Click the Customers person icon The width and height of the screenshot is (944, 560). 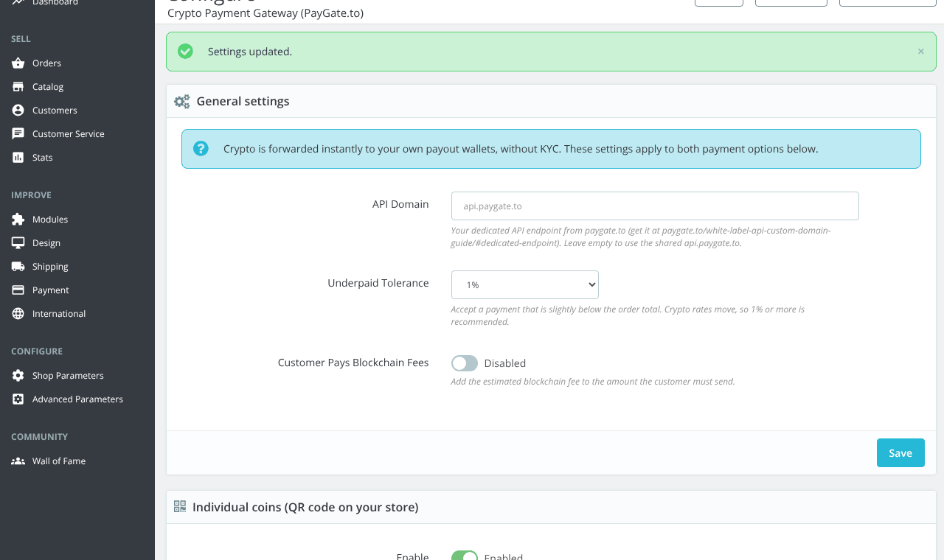(x=18, y=111)
